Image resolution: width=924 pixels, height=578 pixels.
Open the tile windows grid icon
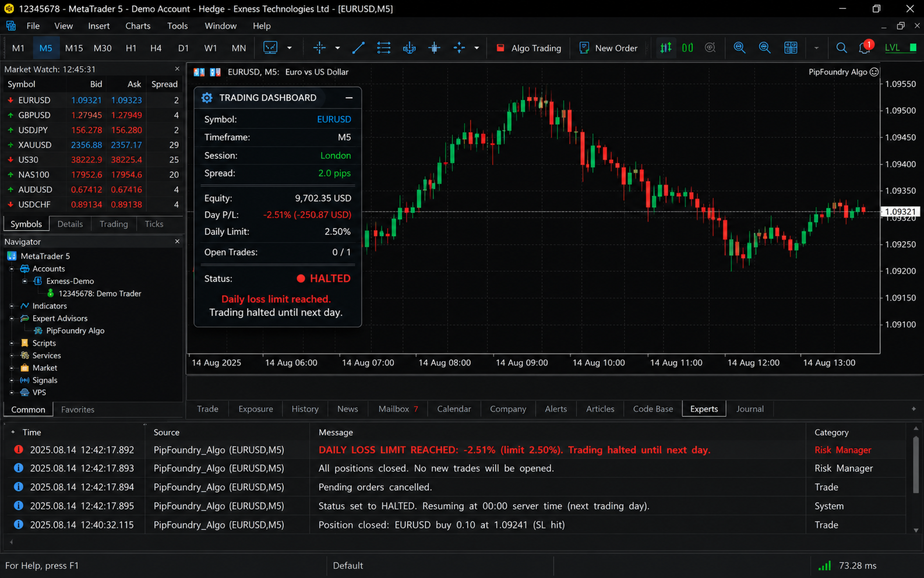pos(791,48)
